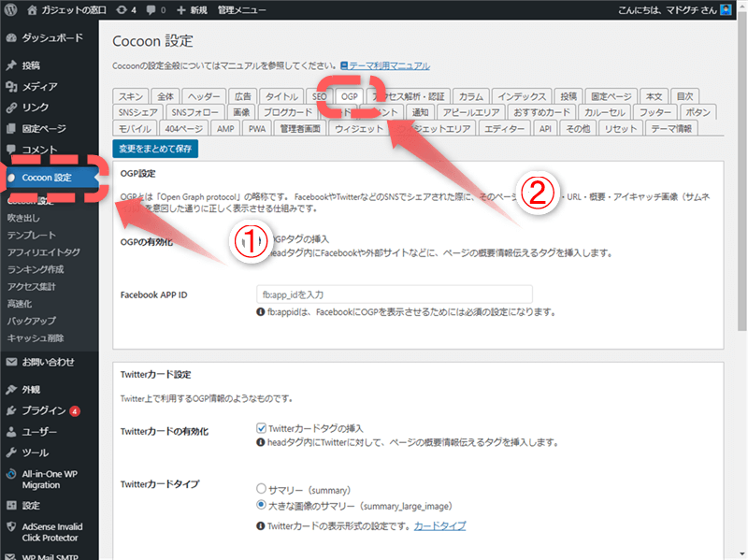Image resolution: width=748 pixels, height=560 pixels.
Task: Open the user avatar at top right
Action: point(726,9)
